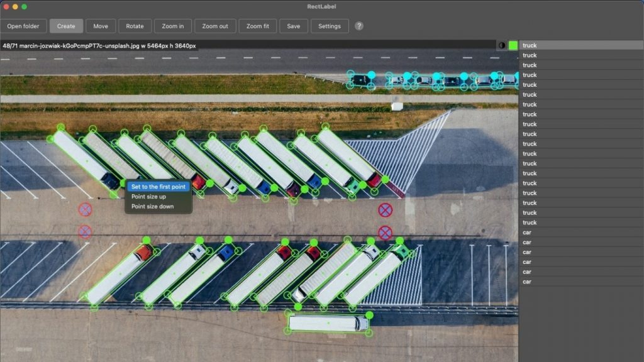The image size is (644, 362).
Task: Select 'Point size up' in context menu
Action: 148,197
